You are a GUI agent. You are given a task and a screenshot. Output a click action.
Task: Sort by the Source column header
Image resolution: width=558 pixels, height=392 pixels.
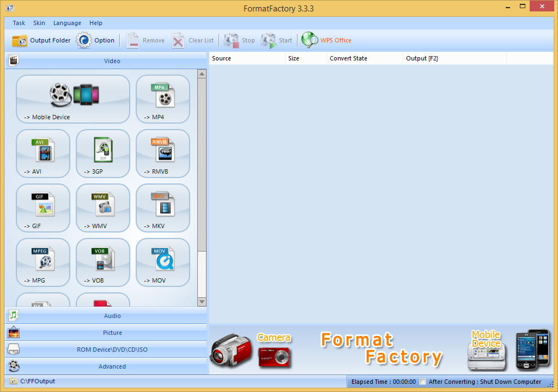click(247, 58)
